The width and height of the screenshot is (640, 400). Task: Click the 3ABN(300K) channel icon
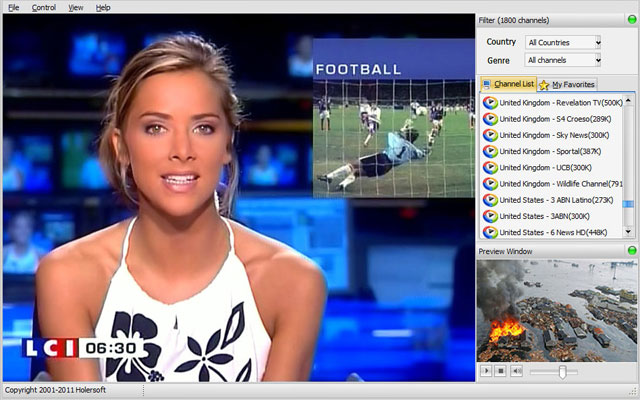[490, 216]
